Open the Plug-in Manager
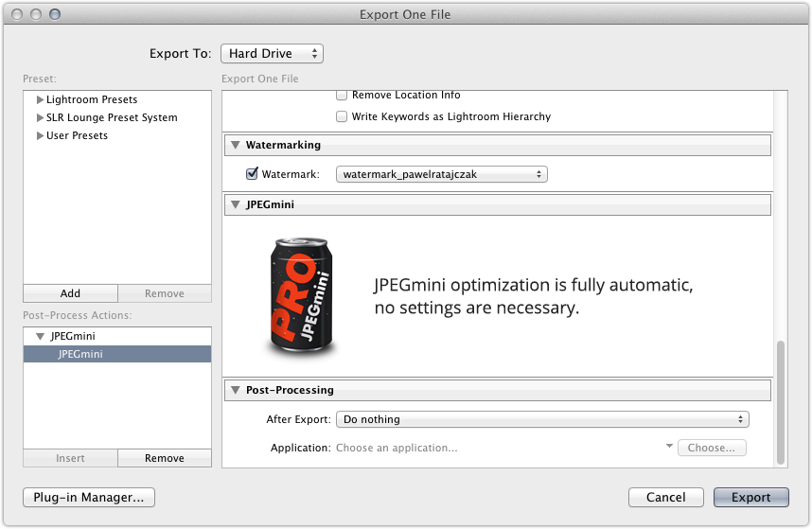 pyautogui.click(x=89, y=498)
